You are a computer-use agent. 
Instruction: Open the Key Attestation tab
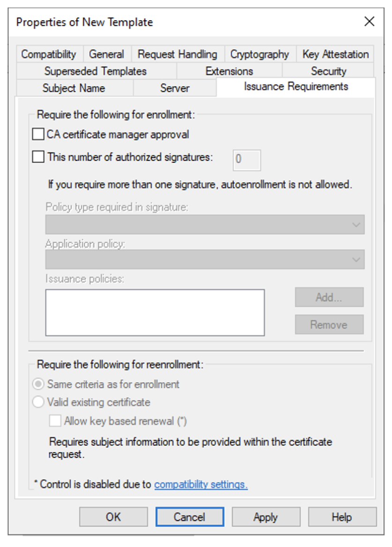[335, 54]
